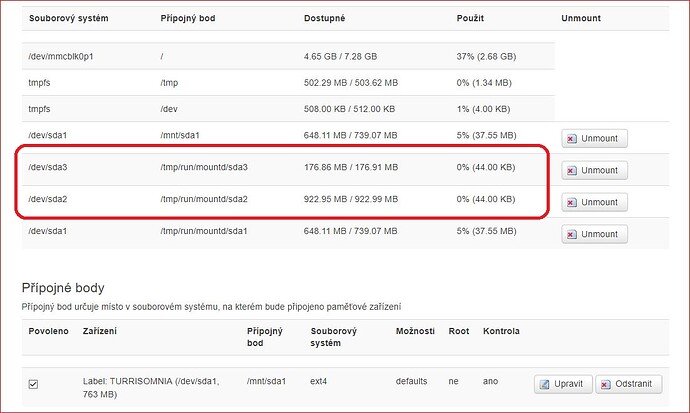This screenshot has width=690, height=413.
Task: Unmount the /dev/sda3 partition
Action: [x=594, y=171]
